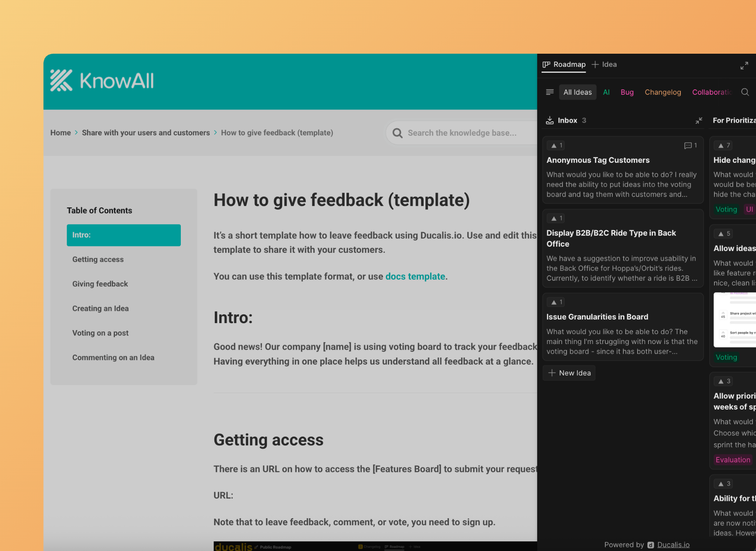Upvote the Anonymous Tag Customers idea
Screen dimensions: 756x551
click(557, 145)
